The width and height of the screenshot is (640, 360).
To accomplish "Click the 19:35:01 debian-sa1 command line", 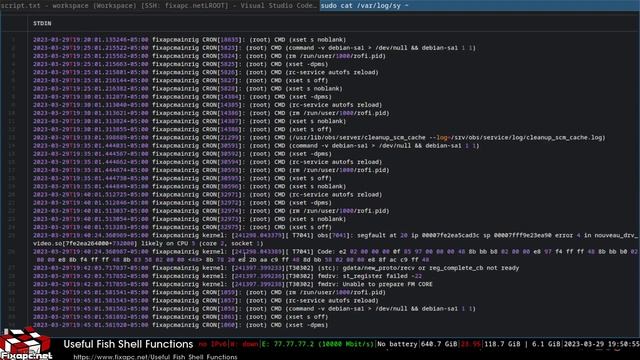I will pyautogui.click(x=256, y=146).
